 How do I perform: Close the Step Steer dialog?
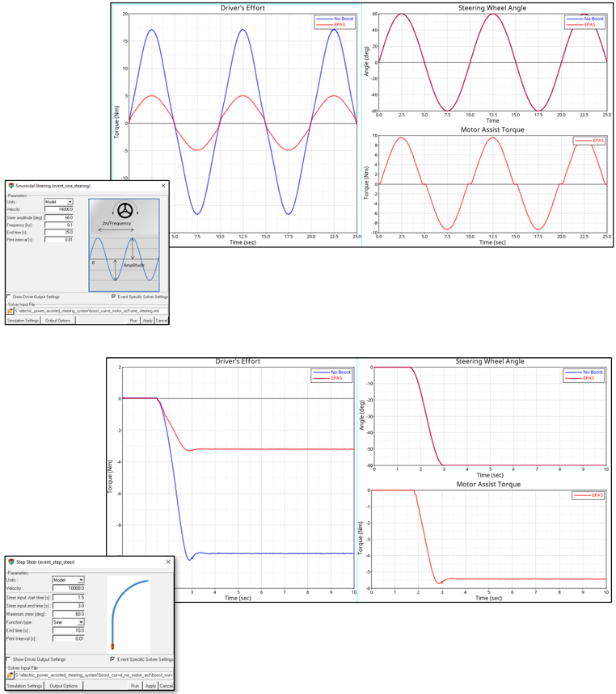pos(168,562)
